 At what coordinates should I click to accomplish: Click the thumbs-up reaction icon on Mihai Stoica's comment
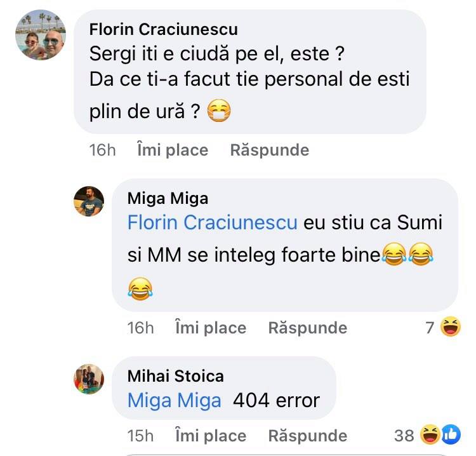point(449,436)
